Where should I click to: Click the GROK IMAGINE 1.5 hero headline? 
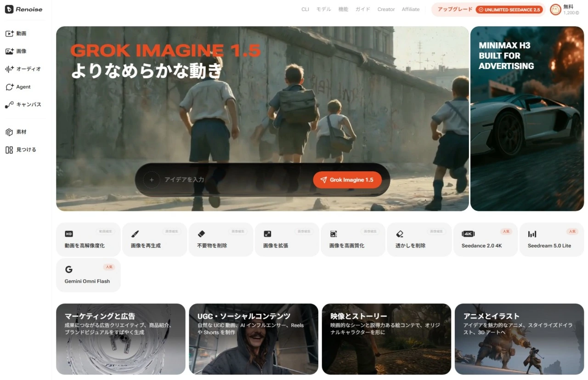click(165, 51)
